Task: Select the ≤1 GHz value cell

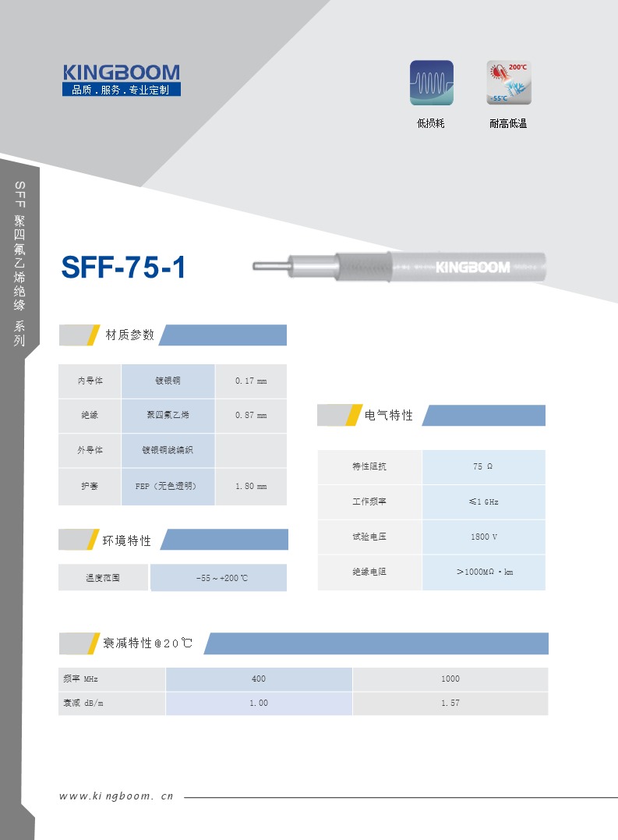Action: click(484, 502)
